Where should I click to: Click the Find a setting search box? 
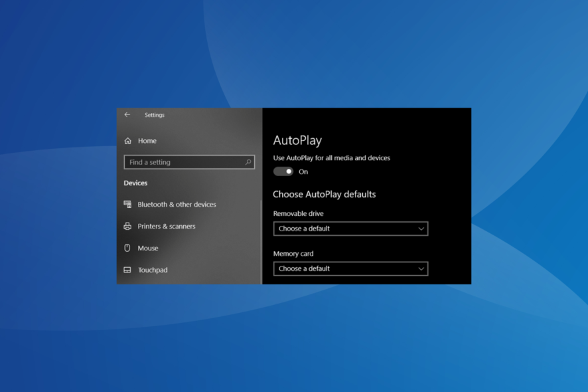189,162
